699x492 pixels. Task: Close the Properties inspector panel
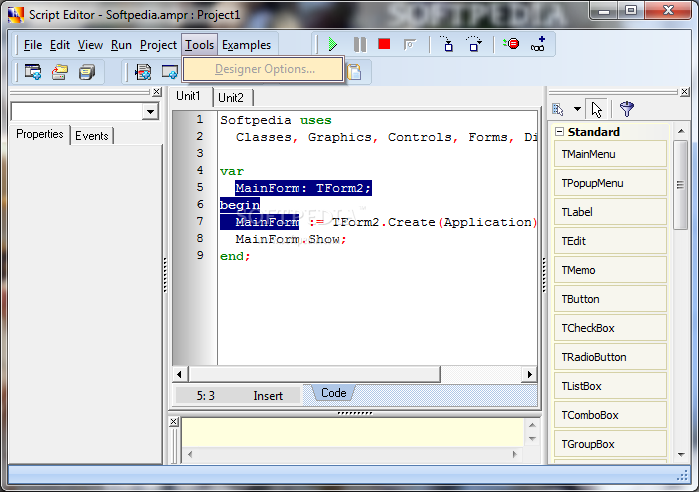click(x=156, y=92)
